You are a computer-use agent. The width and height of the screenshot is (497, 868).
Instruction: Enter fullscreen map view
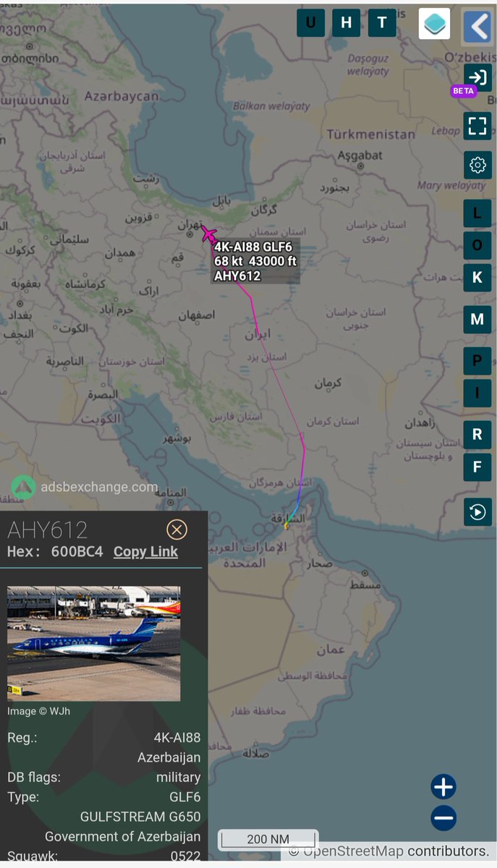pyautogui.click(x=477, y=126)
